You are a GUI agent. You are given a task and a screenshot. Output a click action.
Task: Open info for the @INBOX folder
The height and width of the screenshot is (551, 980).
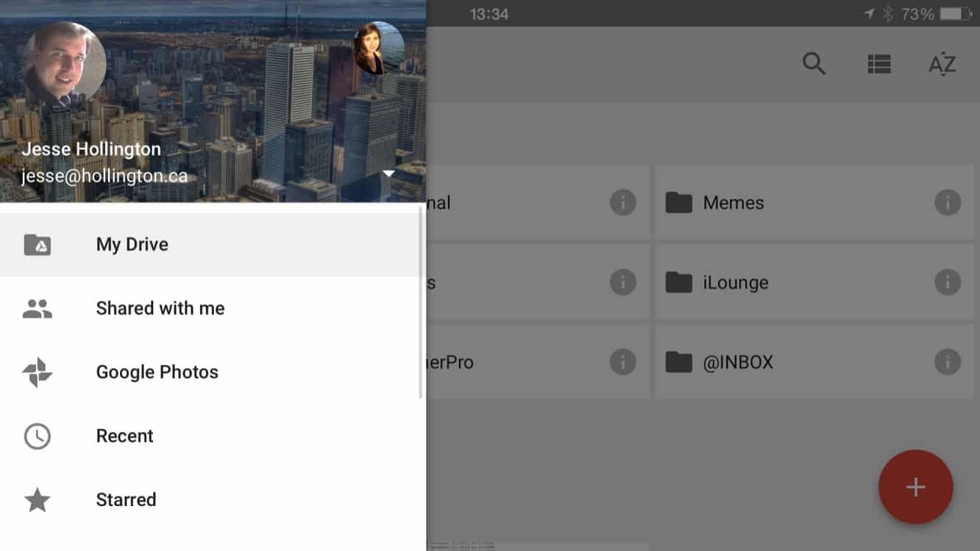(x=948, y=362)
